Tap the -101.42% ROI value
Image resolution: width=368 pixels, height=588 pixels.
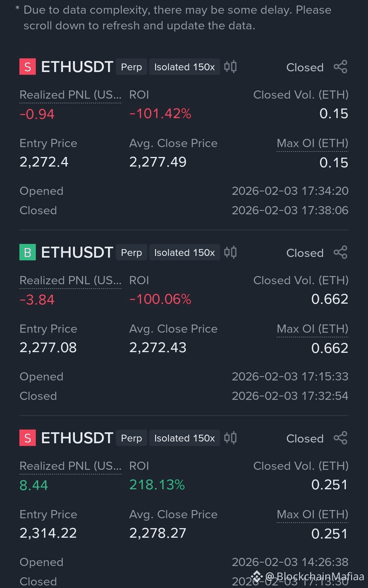pyautogui.click(x=160, y=114)
